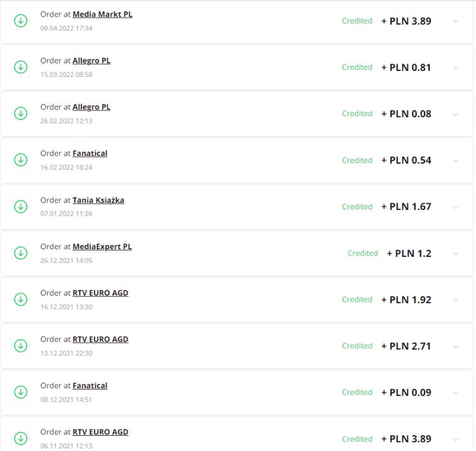Image resolution: width=476 pixels, height=451 pixels.
Task: Open the Fanatical link dated 16.02.2022
Action: coord(89,154)
